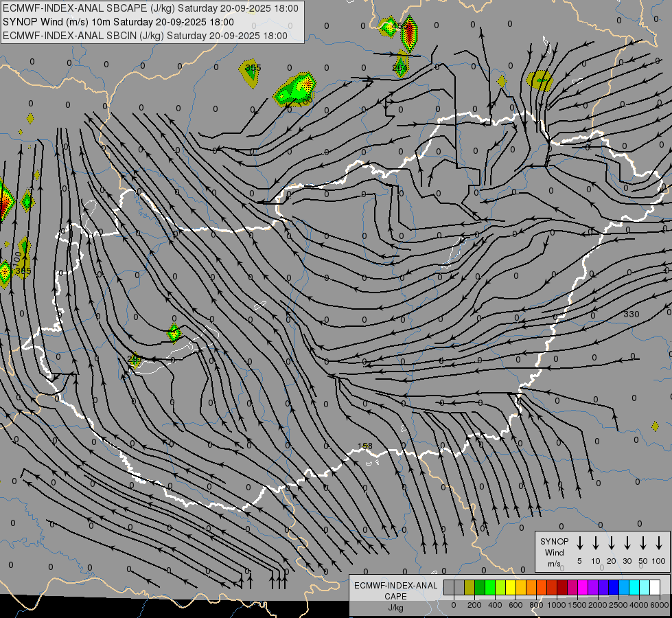The width and height of the screenshot is (672, 618).
Task: Click the 10 m/s wind arrow in legend
Action: point(596,543)
